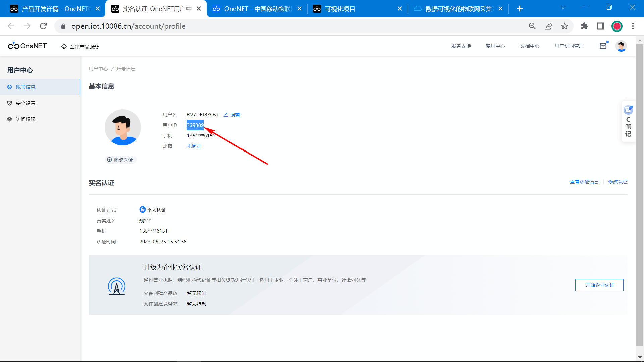Open the mail notifications icon
Screen dimensions: 644x362
point(603,46)
